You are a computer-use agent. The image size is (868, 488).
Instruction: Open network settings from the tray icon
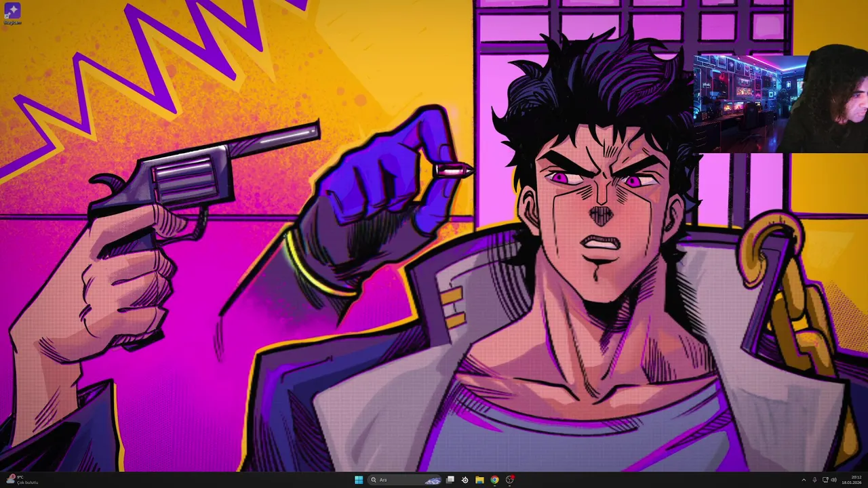(825, 480)
